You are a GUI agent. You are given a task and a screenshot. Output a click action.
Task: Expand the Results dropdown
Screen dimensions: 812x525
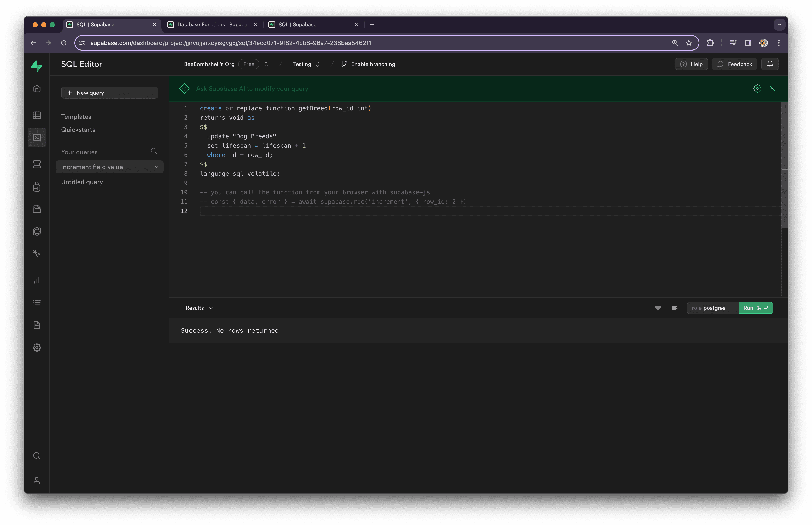pos(199,308)
